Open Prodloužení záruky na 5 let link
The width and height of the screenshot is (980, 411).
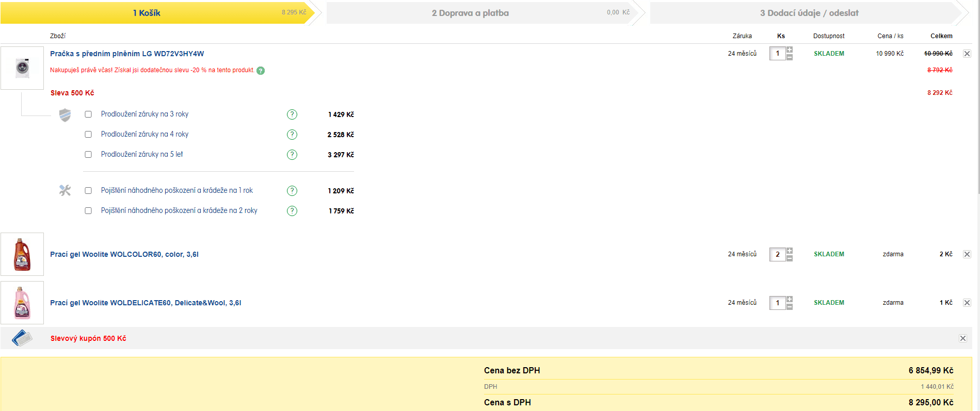click(142, 154)
